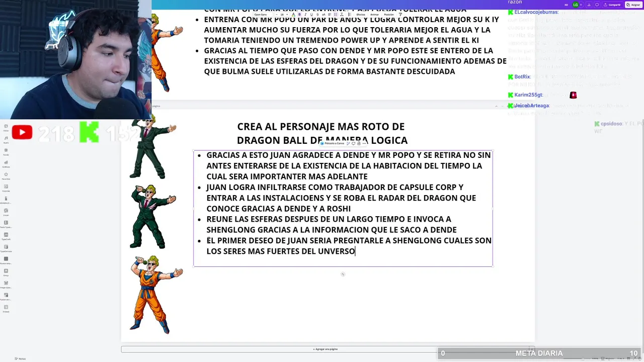Open the Open Sans font dropdown
Image resolution: width=644 pixels, height=362 pixels.
262,15
